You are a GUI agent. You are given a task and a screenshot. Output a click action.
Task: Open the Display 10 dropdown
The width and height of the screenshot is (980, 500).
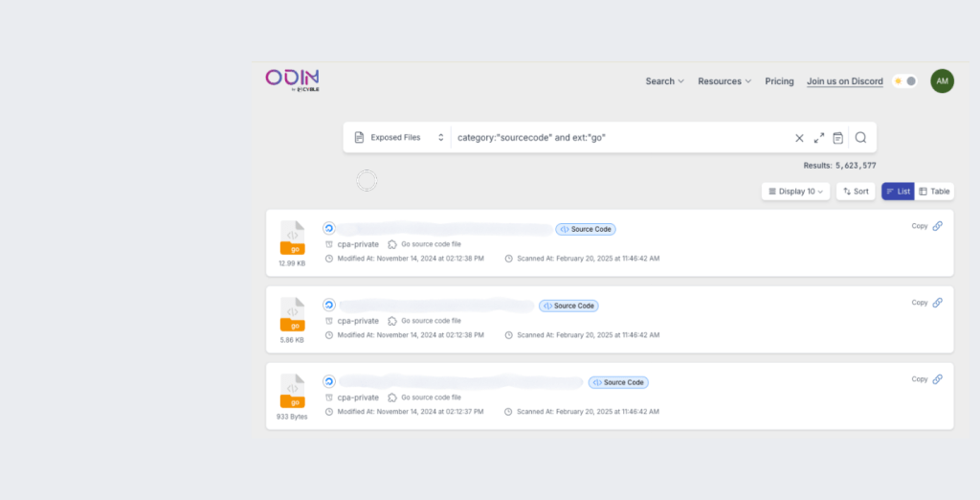click(x=795, y=192)
